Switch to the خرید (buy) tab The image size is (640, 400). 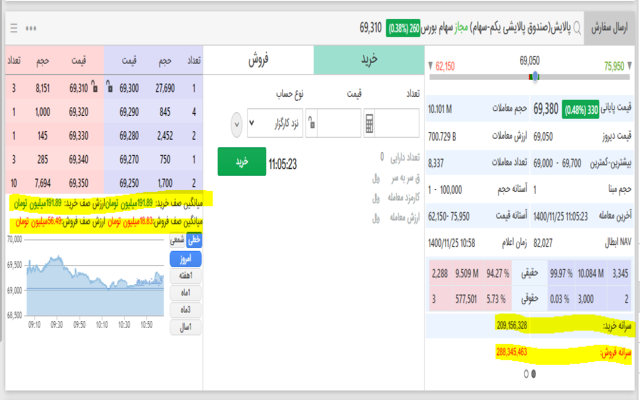click(x=368, y=61)
